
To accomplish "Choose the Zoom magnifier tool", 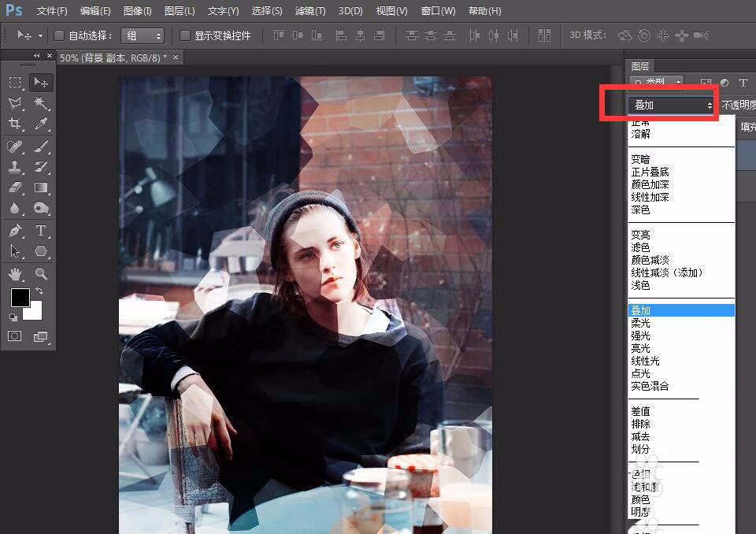I will coord(41,274).
